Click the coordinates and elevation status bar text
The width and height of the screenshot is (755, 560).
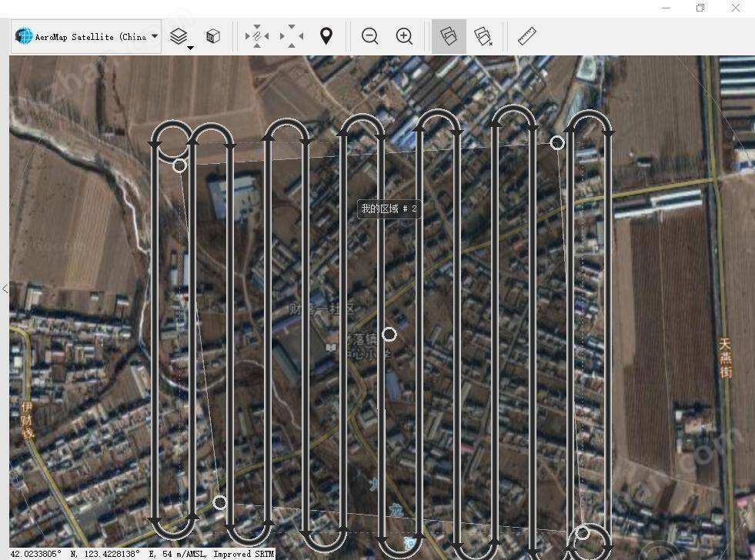coord(142,554)
